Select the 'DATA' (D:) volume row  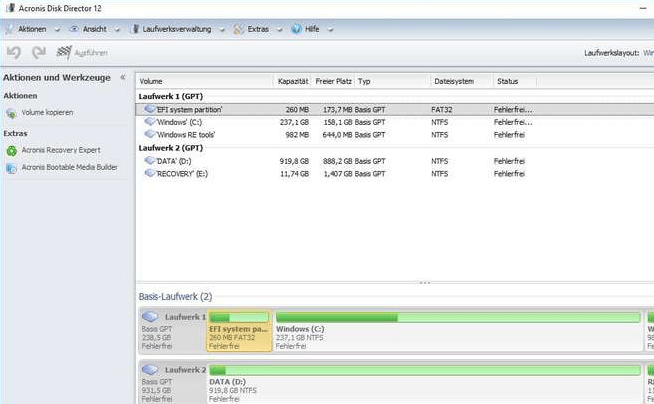[395, 161]
